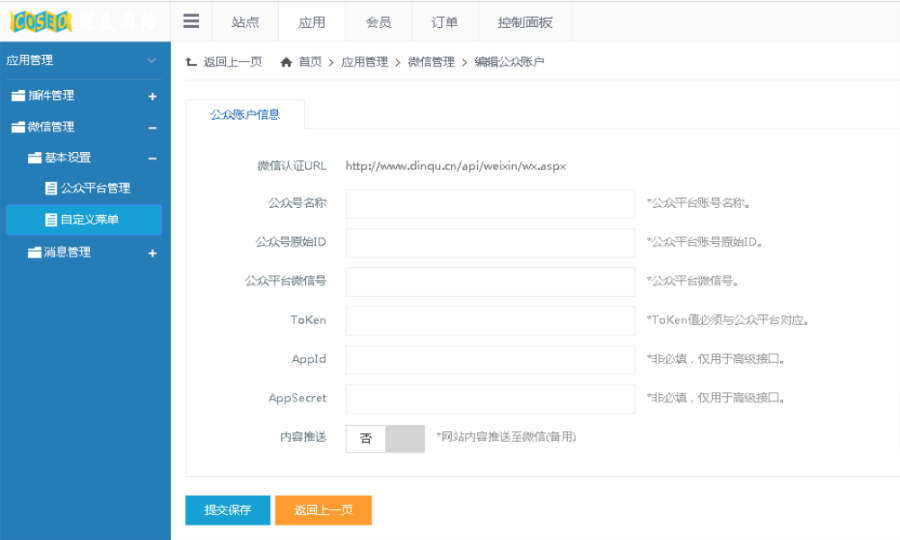900x540 pixels.
Task: Click the back arrow icon before 返回上一页
Action: [x=191, y=62]
